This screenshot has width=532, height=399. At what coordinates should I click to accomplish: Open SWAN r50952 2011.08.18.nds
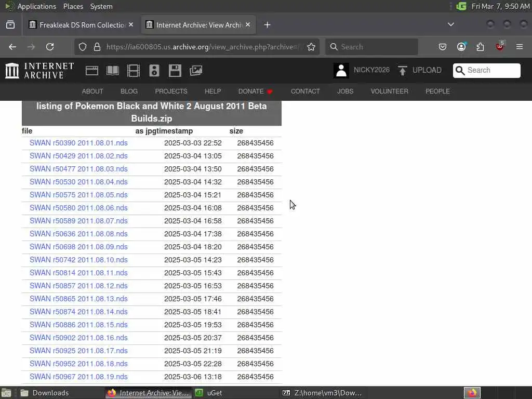(78, 364)
